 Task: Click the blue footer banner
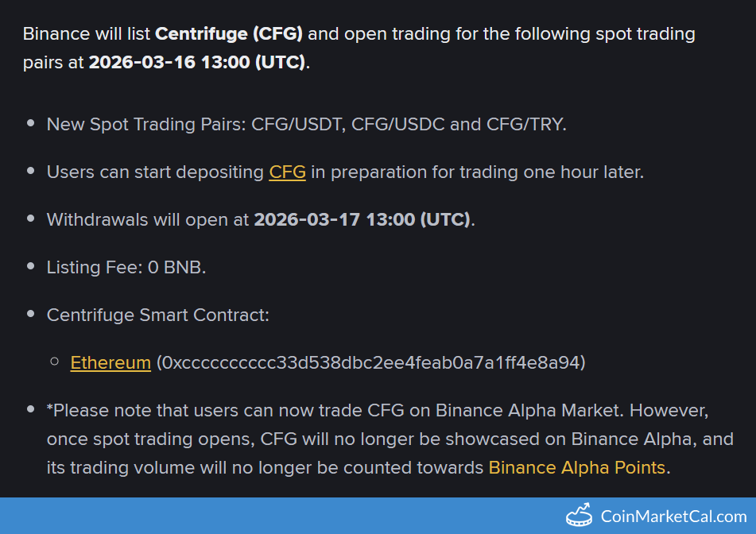pyautogui.click(x=378, y=516)
